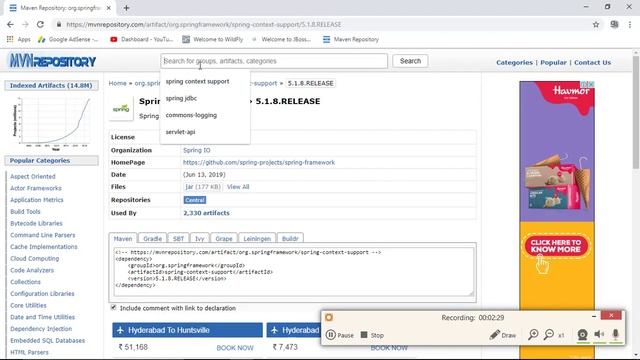Zoom out with the recorder magnifier
This screenshot has height=360, width=640.
(549, 335)
